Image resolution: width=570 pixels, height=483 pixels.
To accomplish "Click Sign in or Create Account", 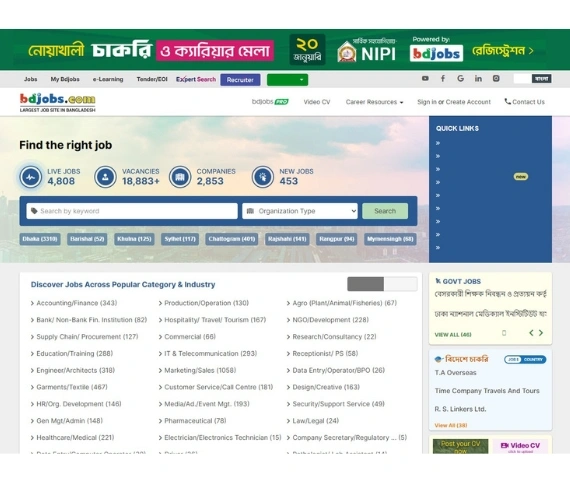I will click(454, 102).
